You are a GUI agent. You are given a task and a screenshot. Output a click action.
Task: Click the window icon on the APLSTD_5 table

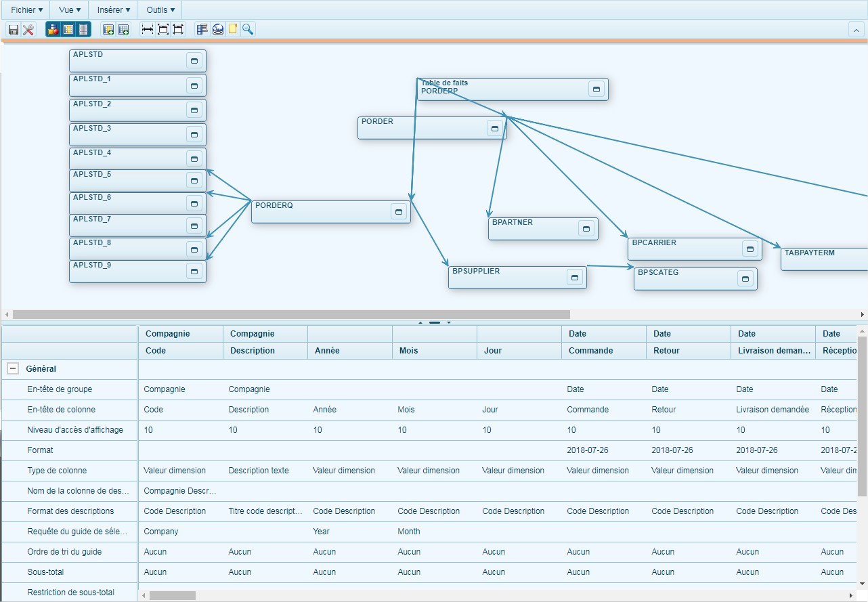[194, 181]
